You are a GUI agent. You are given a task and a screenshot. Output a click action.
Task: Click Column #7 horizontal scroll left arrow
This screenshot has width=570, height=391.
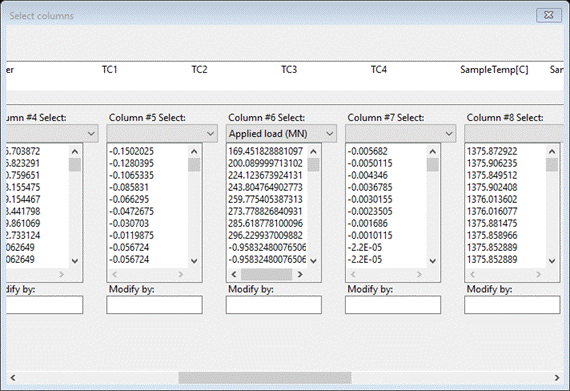(x=353, y=274)
